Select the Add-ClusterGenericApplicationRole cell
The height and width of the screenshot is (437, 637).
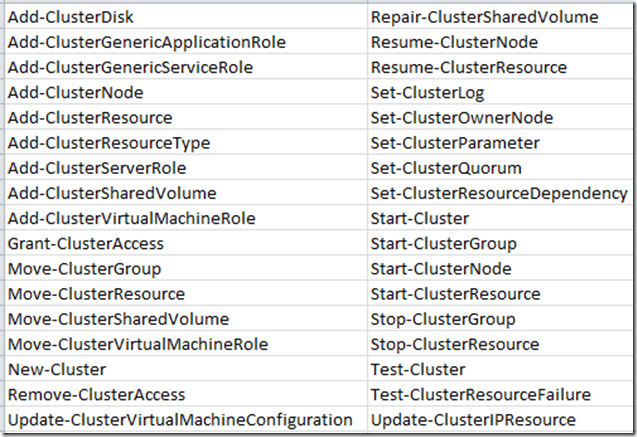click(146, 42)
